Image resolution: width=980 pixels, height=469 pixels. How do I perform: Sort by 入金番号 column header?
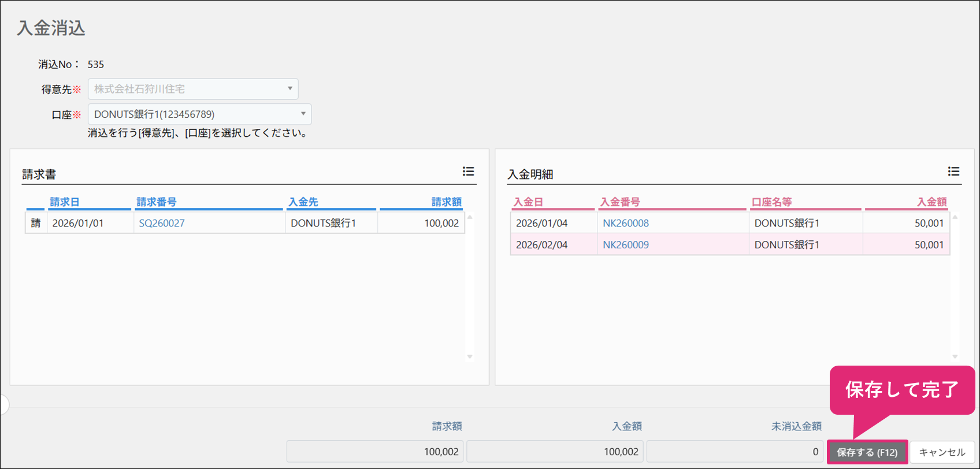click(x=620, y=202)
